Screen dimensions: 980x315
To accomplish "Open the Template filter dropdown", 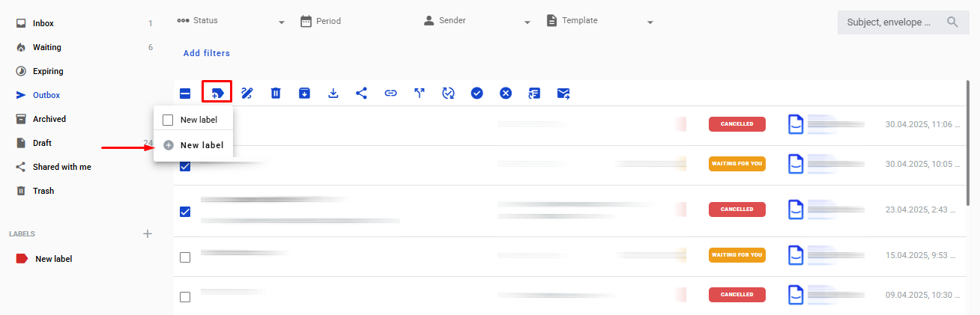I will [600, 21].
